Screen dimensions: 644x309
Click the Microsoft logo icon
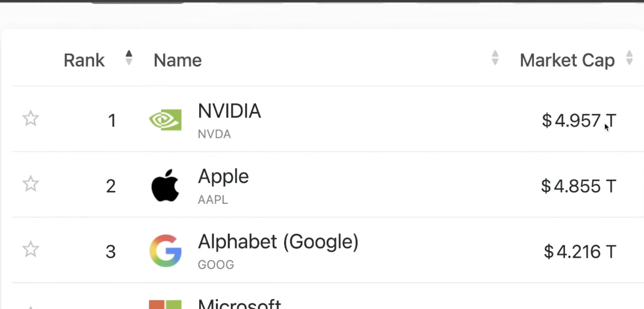pos(165,304)
